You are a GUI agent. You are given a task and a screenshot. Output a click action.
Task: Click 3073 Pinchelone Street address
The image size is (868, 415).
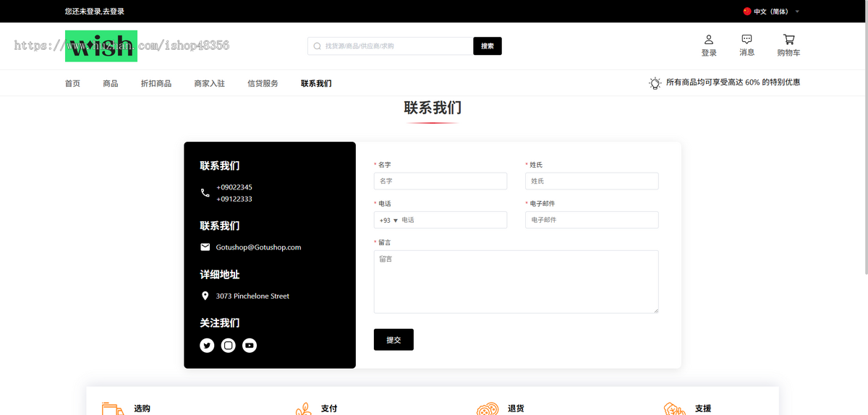[252, 296]
